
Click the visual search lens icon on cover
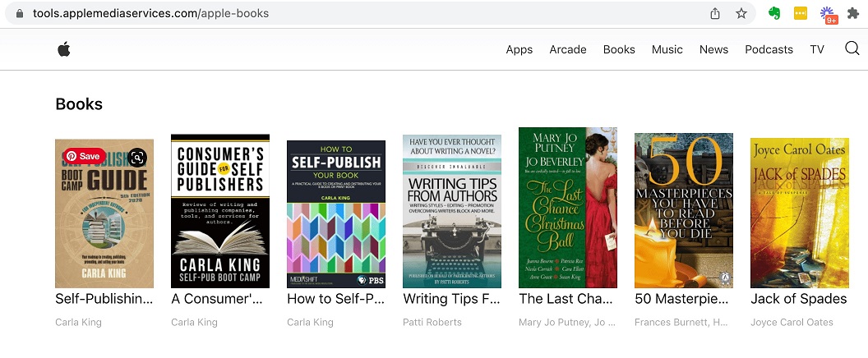(137, 158)
